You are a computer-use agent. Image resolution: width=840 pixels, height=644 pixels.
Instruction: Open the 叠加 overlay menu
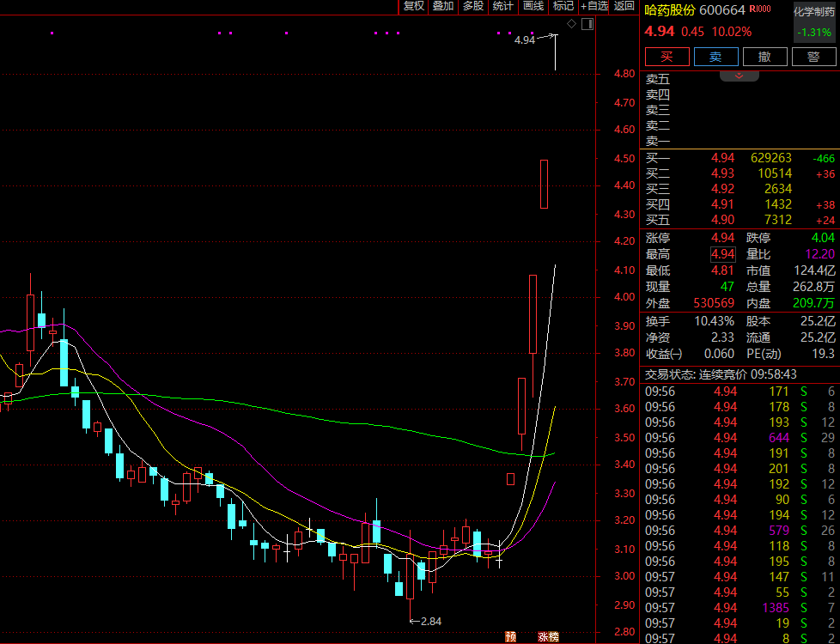click(443, 6)
